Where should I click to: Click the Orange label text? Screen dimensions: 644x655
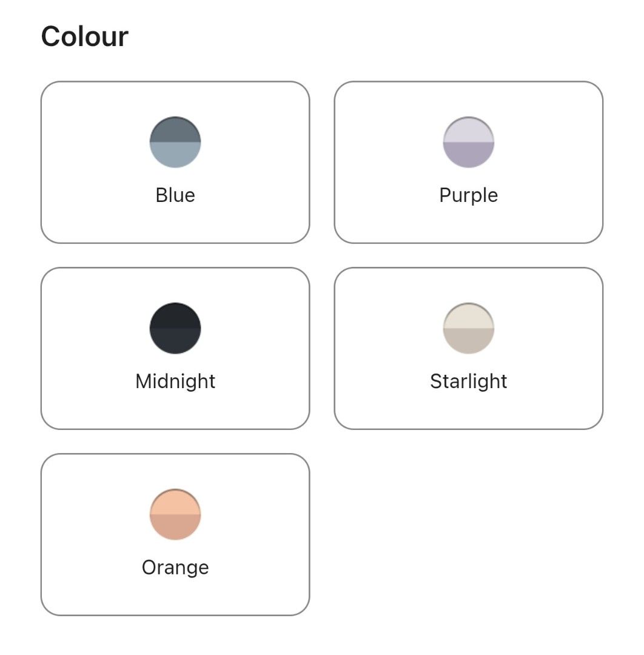(175, 567)
